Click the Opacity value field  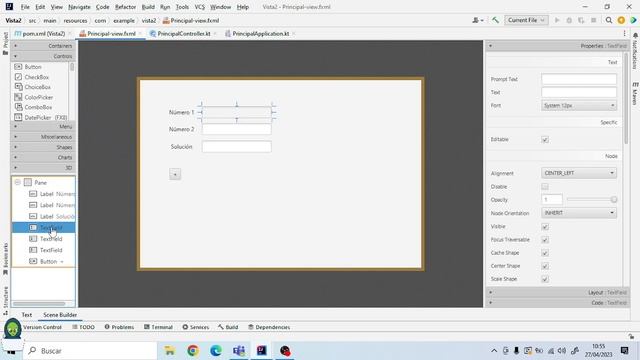(552, 200)
